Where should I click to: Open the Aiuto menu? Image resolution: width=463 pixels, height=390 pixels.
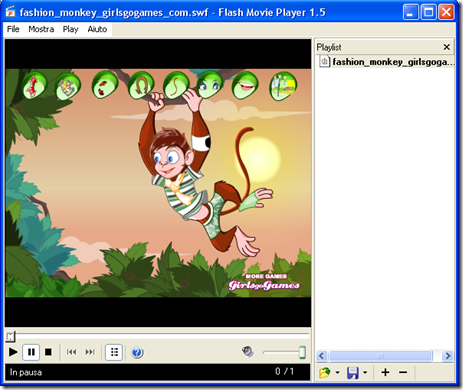click(97, 29)
